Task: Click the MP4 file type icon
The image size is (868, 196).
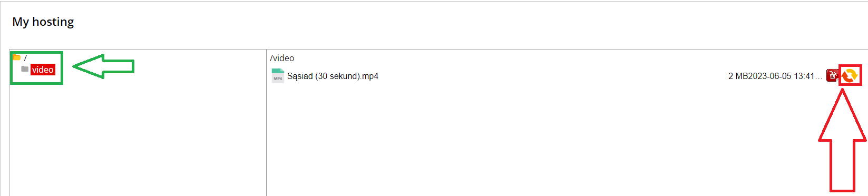Action: pos(278,76)
